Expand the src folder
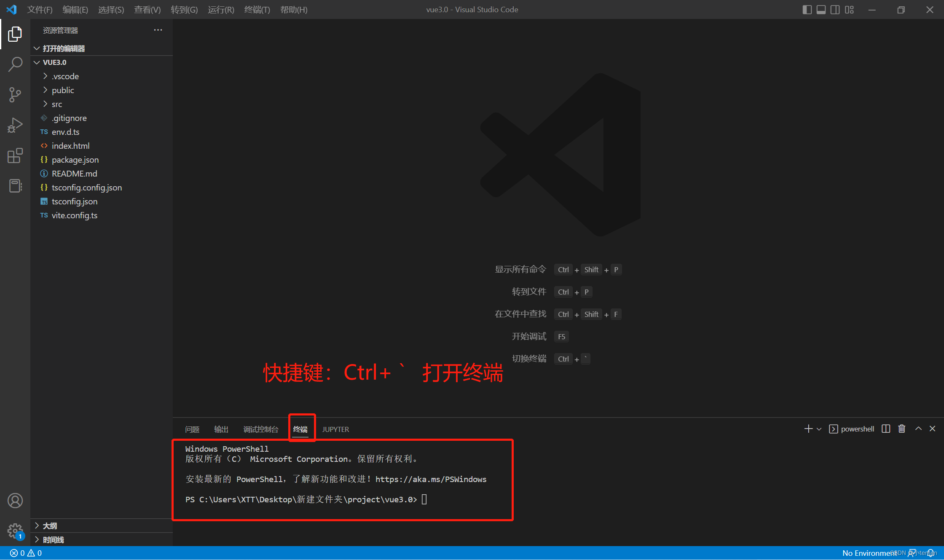Screen dimensions: 944x560 (102, 104)
